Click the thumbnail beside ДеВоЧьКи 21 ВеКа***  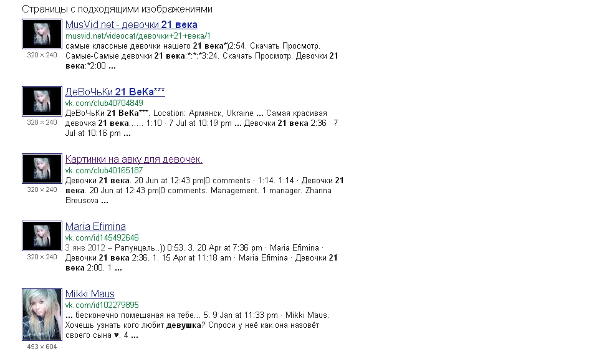(42, 101)
